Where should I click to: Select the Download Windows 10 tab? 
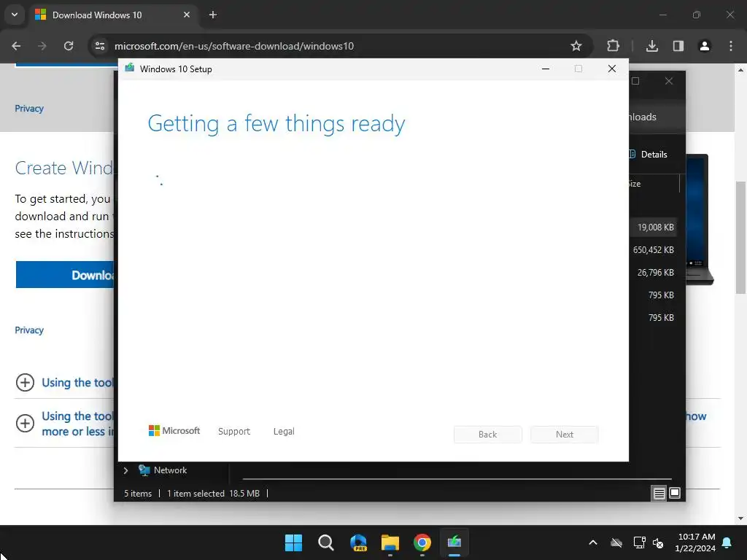pos(113,15)
